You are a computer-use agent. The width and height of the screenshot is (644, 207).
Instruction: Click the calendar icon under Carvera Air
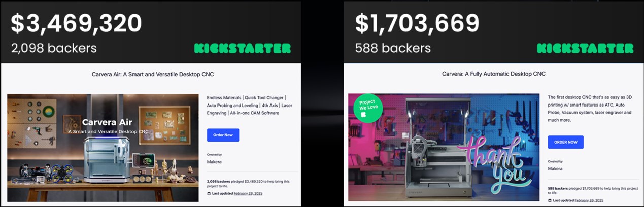pos(209,193)
